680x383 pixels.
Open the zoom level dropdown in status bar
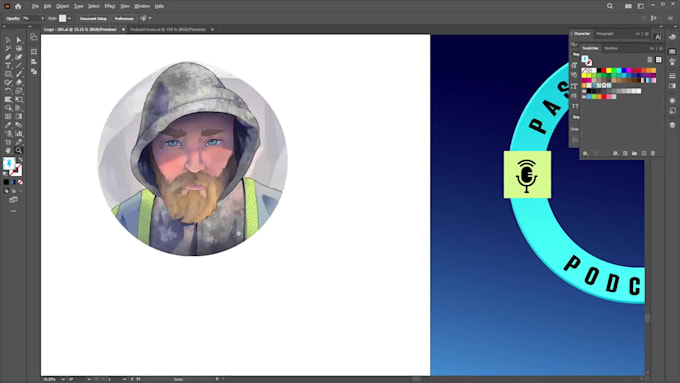(x=63, y=380)
